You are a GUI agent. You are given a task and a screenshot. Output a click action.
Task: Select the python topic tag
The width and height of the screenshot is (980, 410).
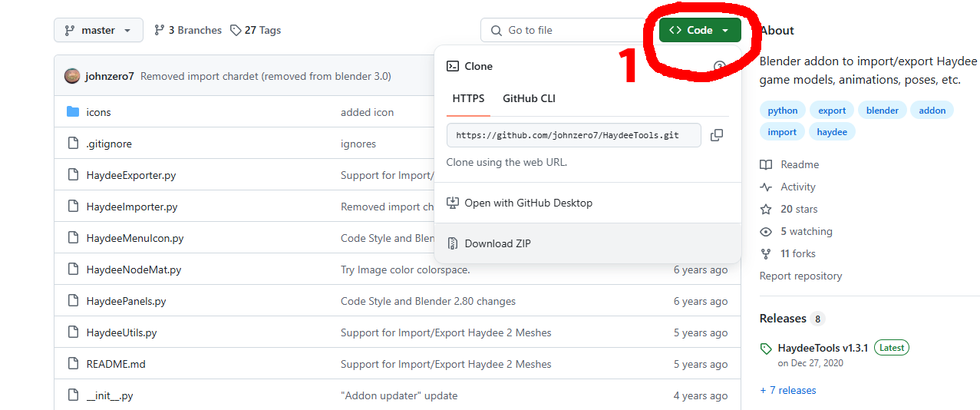[x=783, y=111]
